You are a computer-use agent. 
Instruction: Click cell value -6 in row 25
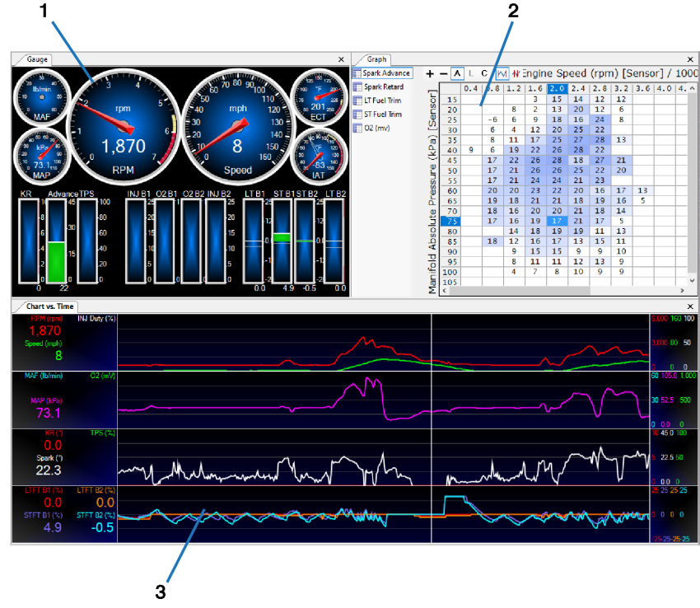pyautogui.click(x=492, y=119)
